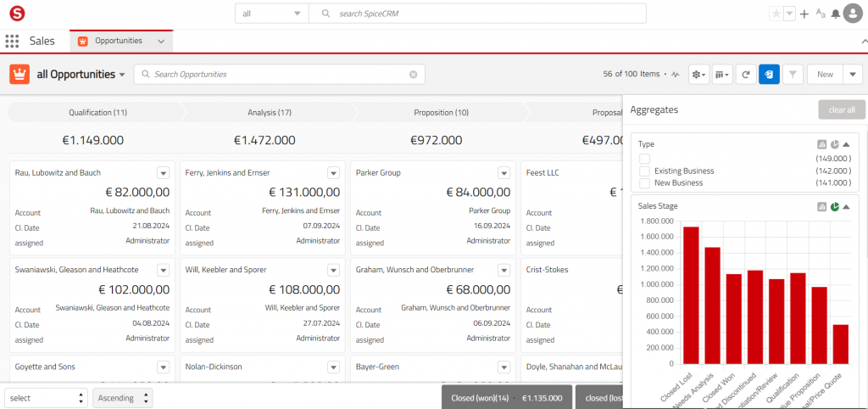
Task: Click the Closed Won chart bar
Action: (733, 319)
